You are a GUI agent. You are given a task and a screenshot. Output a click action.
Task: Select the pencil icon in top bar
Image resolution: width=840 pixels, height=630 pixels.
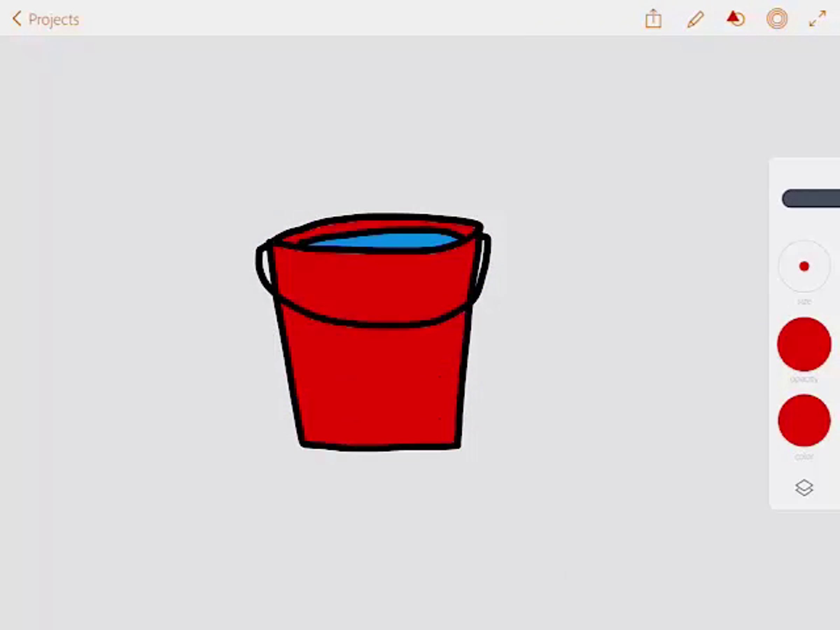695,19
